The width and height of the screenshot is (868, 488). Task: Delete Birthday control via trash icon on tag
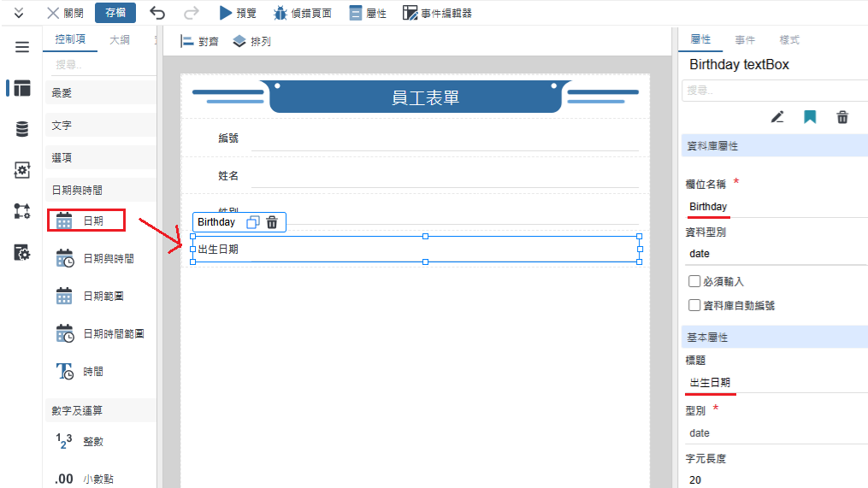click(x=272, y=222)
